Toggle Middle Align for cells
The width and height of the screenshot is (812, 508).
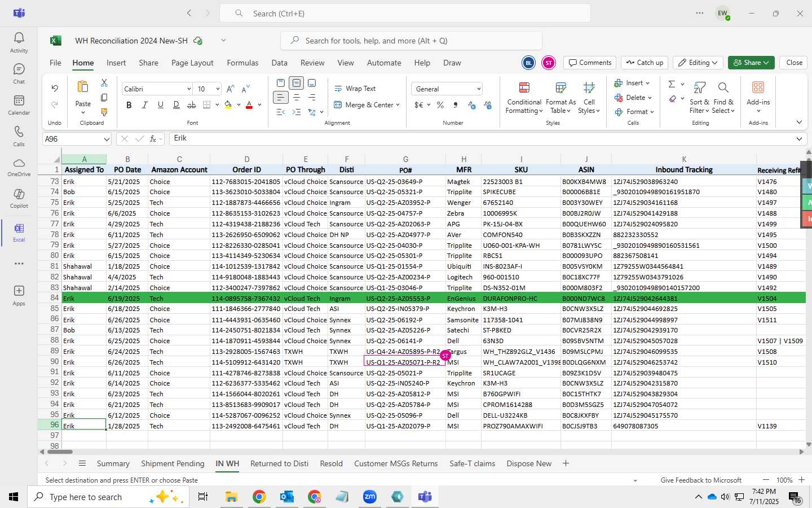coord(297,83)
